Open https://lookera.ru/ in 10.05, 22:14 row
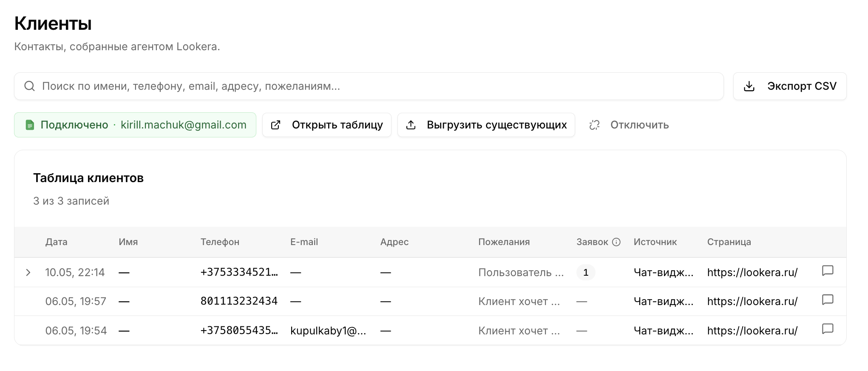Screen dimensions: 868x371 [752, 272]
